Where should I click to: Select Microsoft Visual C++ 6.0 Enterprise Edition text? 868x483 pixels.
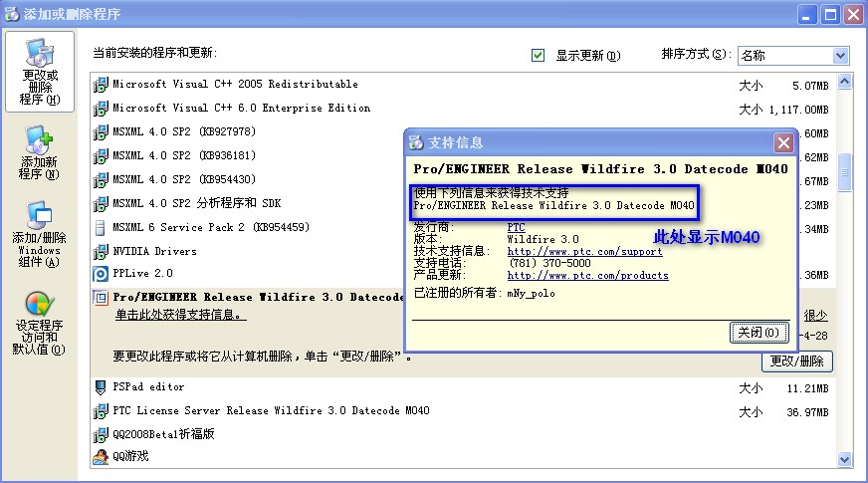click(241, 108)
